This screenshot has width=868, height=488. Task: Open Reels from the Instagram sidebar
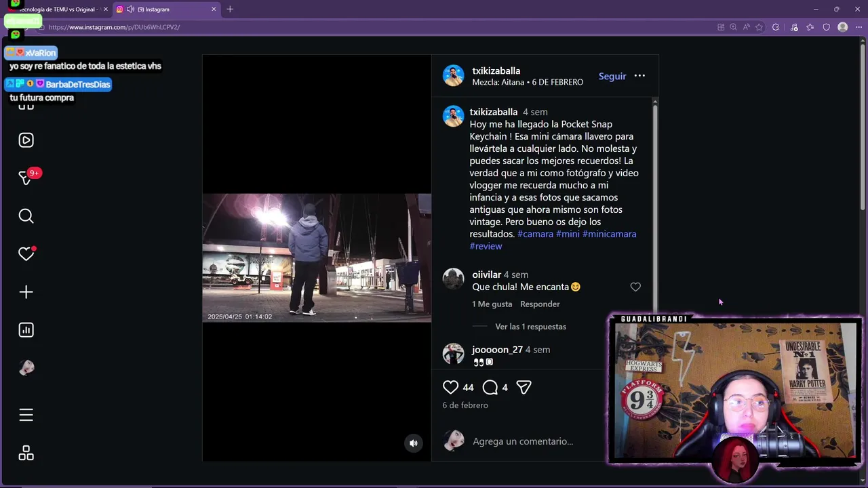pyautogui.click(x=26, y=140)
